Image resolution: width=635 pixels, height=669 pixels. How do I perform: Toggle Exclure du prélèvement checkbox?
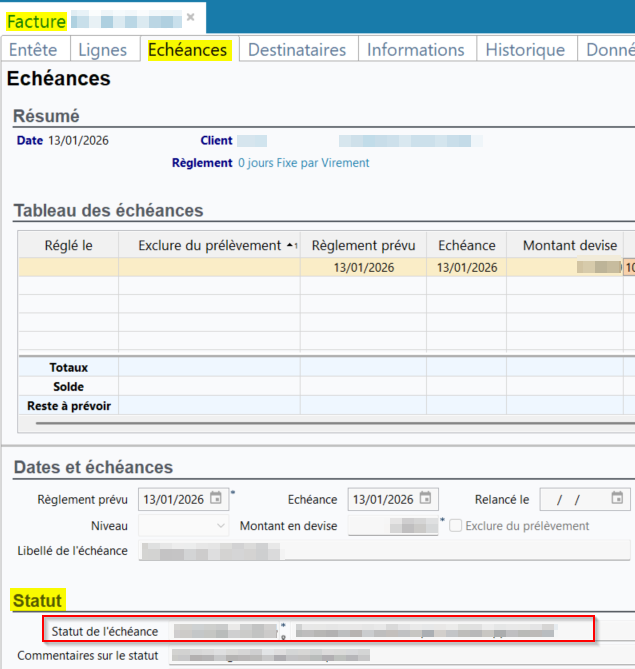(456, 526)
